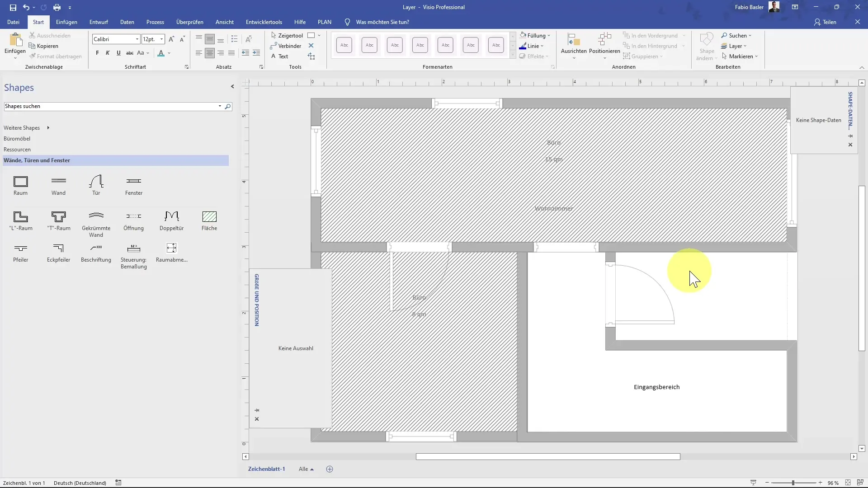Click the shape search magnifier icon
The width and height of the screenshot is (868, 488).
click(228, 106)
